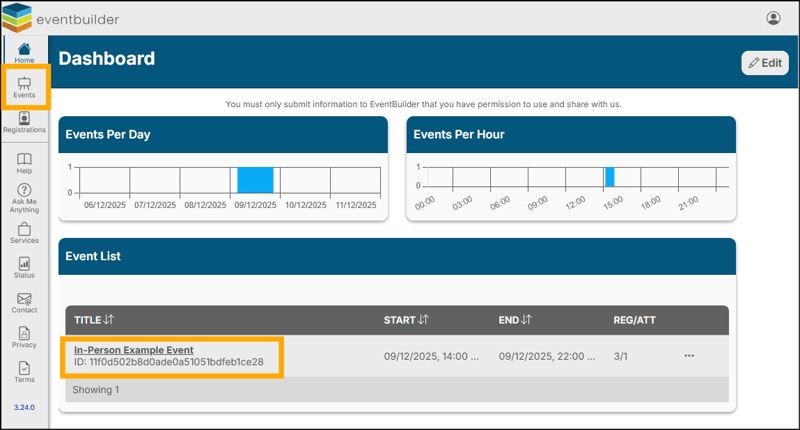Open Registrations from the sidebar
This screenshot has height=430, width=800.
(x=24, y=122)
